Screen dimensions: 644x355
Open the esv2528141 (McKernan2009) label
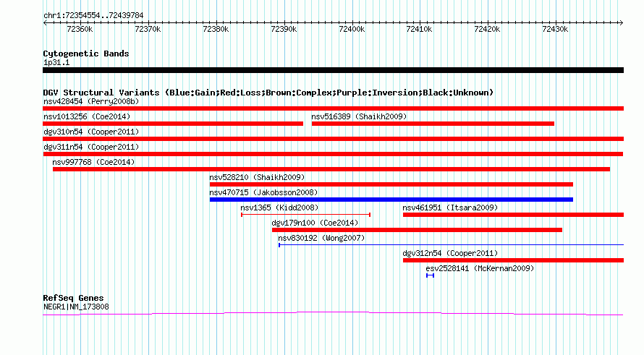(480, 268)
